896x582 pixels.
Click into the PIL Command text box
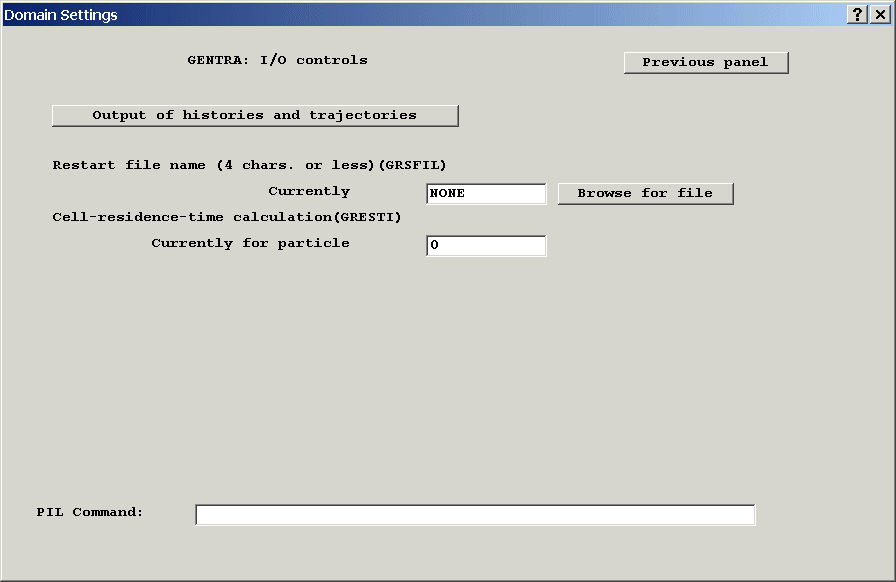[475, 514]
